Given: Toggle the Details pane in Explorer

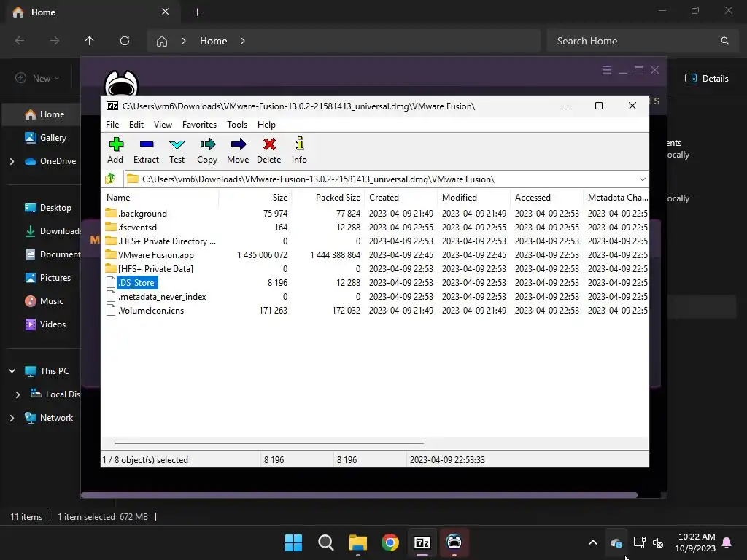Looking at the screenshot, I should click(706, 79).
